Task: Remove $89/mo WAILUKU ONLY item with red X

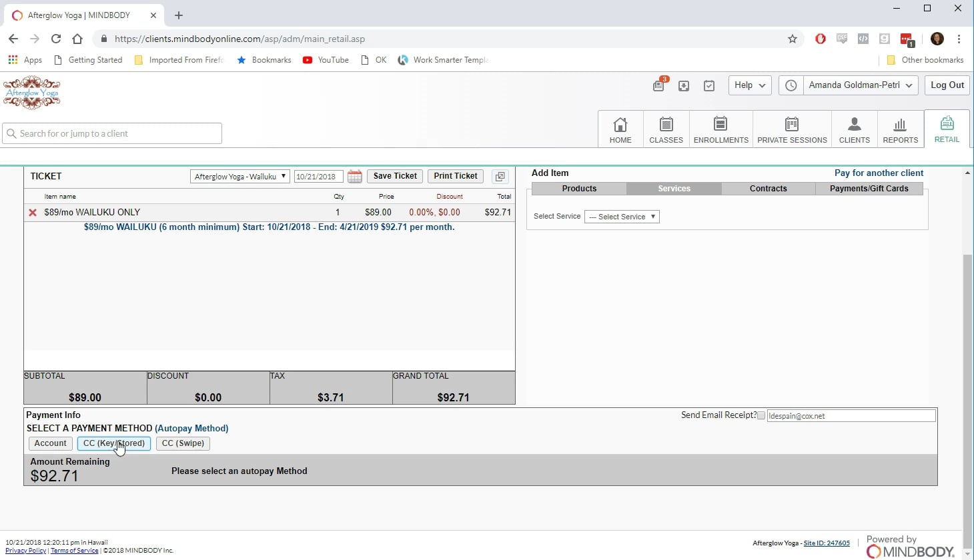Action: pos(32,213)
